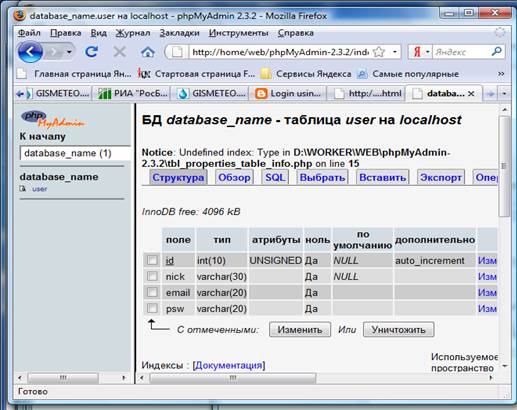The image size is (517, 410).
Task: Open URL bar history dropdown
Action: [x=395, y=52]
